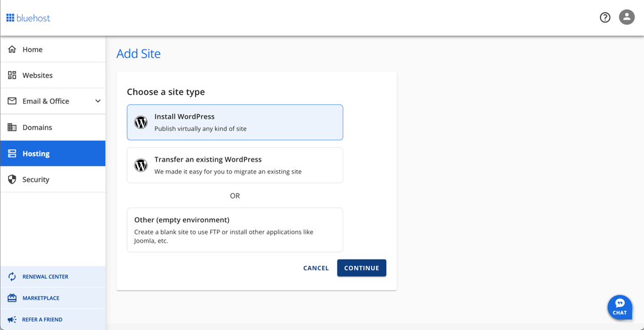Select the Install WordPress option
Viewport: 644px width, 330px height.
coord(235,123)
